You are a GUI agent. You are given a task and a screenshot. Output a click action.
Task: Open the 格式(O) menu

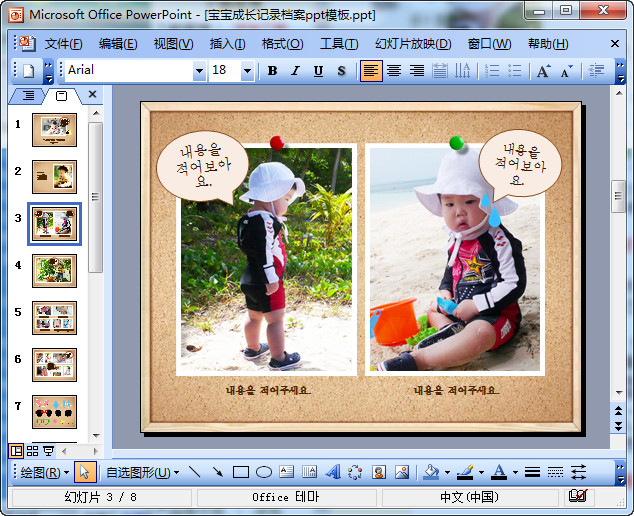(282, 44)
